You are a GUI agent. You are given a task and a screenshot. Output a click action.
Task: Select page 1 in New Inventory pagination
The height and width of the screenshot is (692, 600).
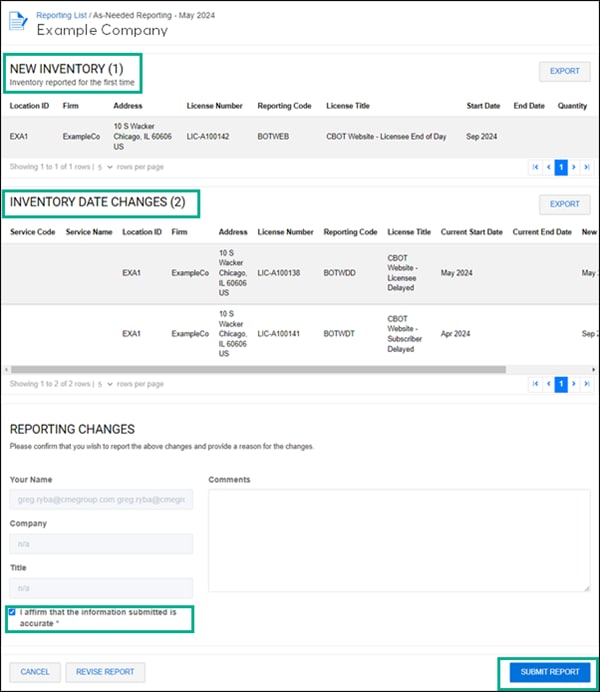pos(561,167)
